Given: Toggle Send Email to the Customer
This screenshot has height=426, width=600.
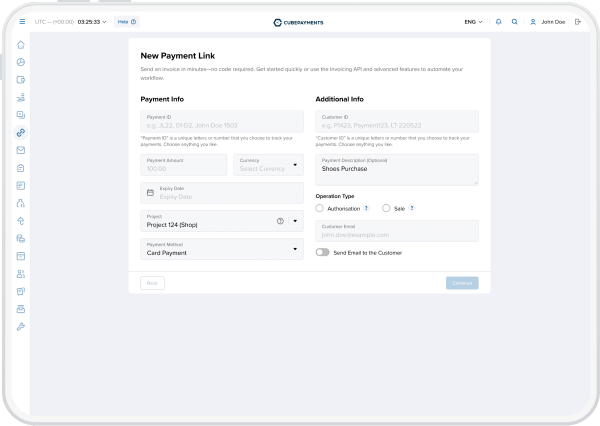Looking at the screenshot, I should tap(322, 253).
